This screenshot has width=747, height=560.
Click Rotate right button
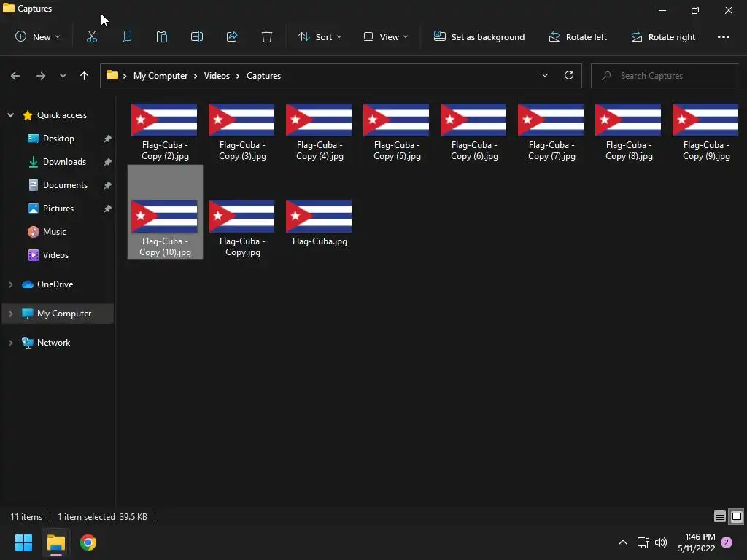coord(663,36)
